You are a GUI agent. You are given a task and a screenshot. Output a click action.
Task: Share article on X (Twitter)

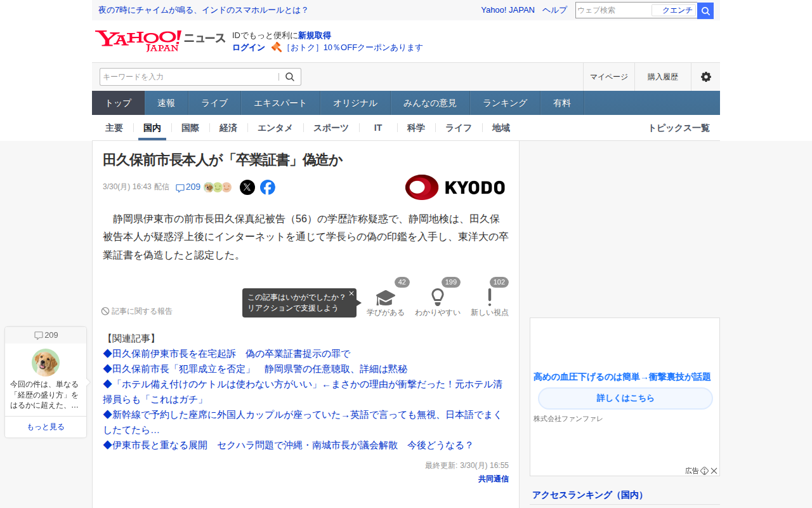pos(247,187)
